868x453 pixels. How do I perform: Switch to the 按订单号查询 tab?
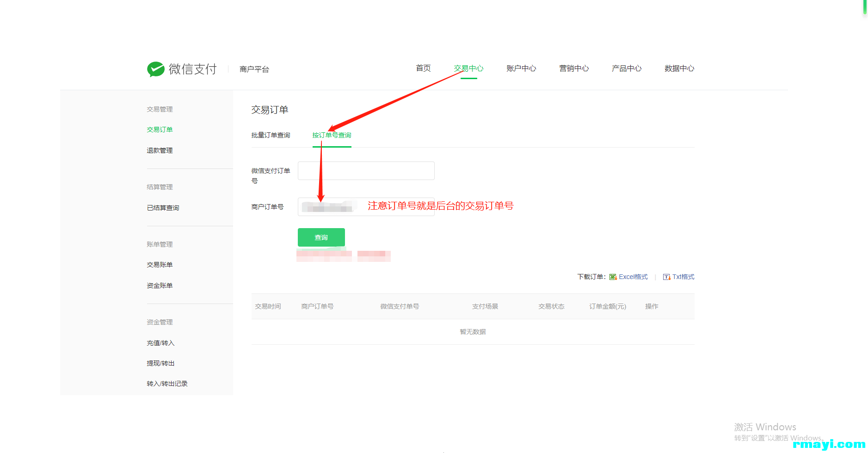click(x=332, y=135)
